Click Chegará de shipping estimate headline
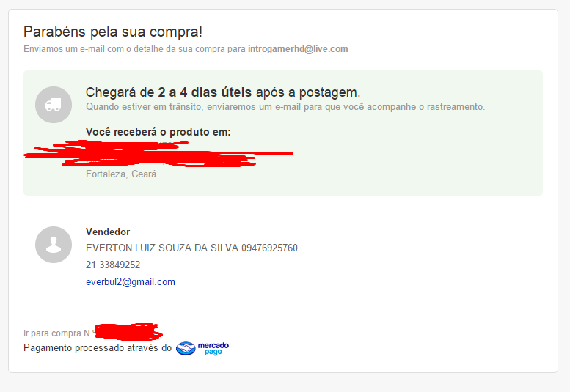The image size is (570, 392). tap(223, 92)
